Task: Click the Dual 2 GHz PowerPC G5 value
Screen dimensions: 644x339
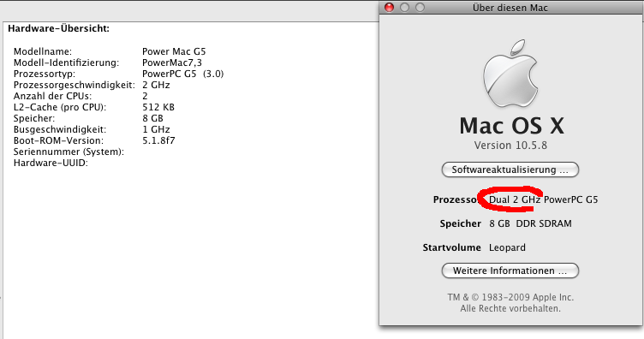Action: click(543, 199)
